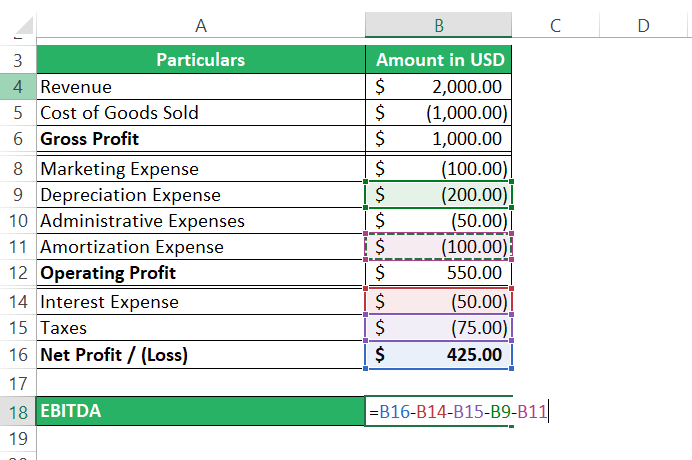This screenshot has height=460, width=692.
Task: Select the Particulars header cell
Action: [200, 61]
